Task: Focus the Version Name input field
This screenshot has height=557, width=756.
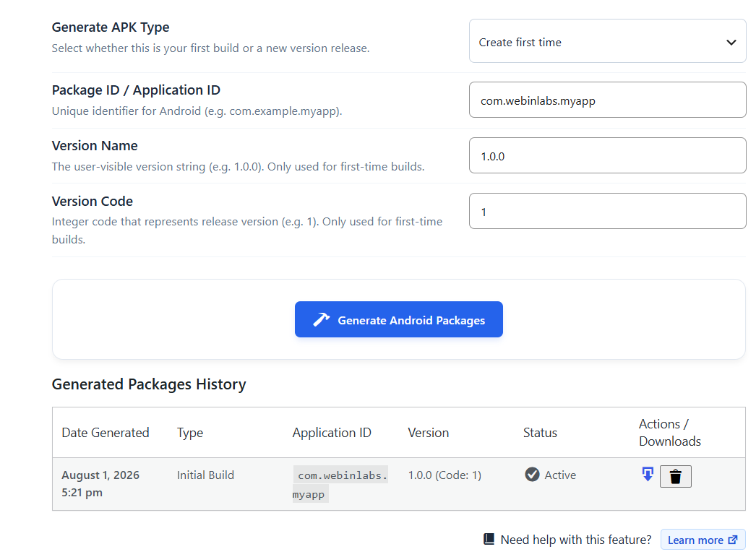Action: coord(608,155)
